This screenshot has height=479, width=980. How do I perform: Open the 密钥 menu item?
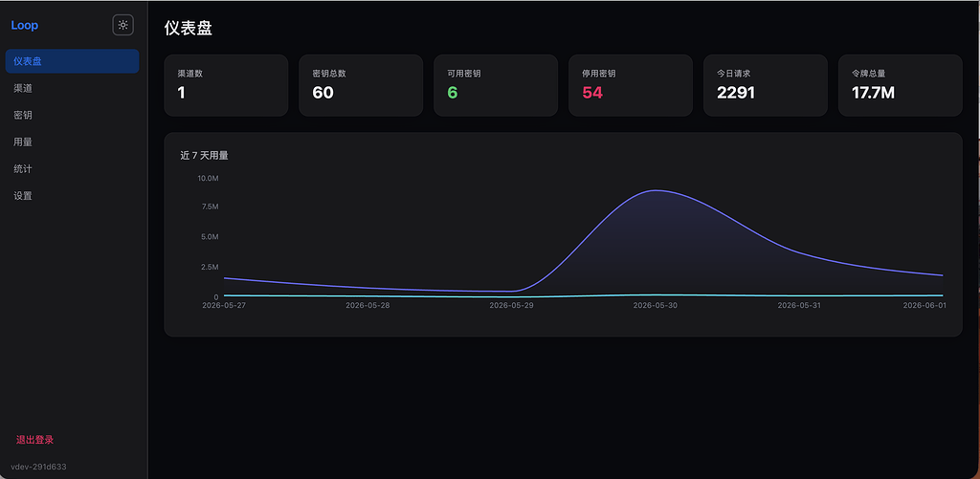[72, 115]
